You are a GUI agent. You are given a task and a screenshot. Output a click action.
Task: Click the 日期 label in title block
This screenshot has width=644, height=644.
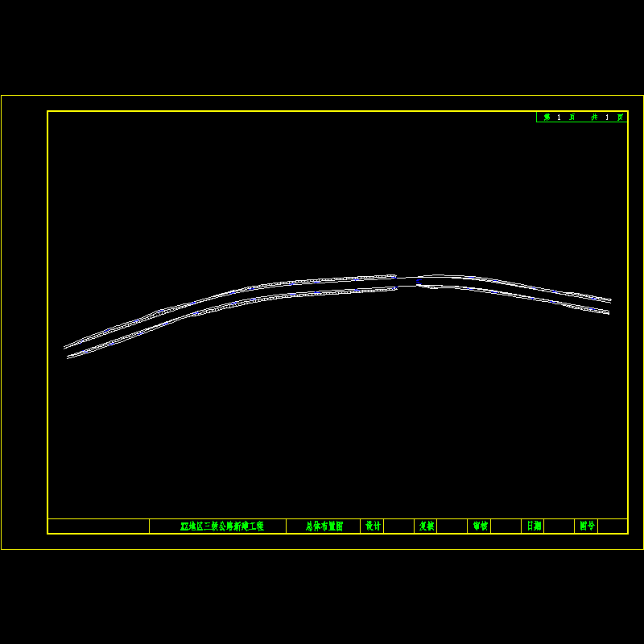[x=534, y=526]
